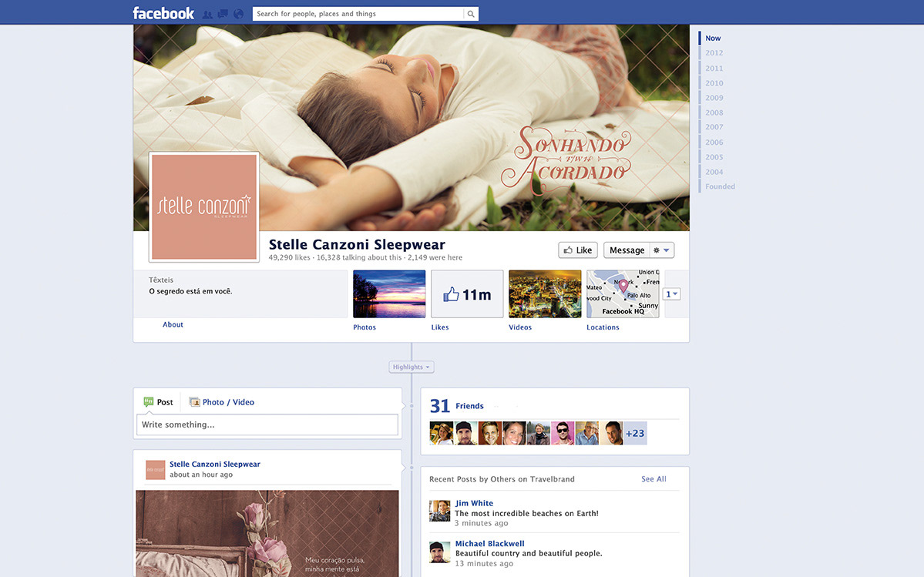Click the first friend avatar
924x577 pixels.
tap(442, 434)
